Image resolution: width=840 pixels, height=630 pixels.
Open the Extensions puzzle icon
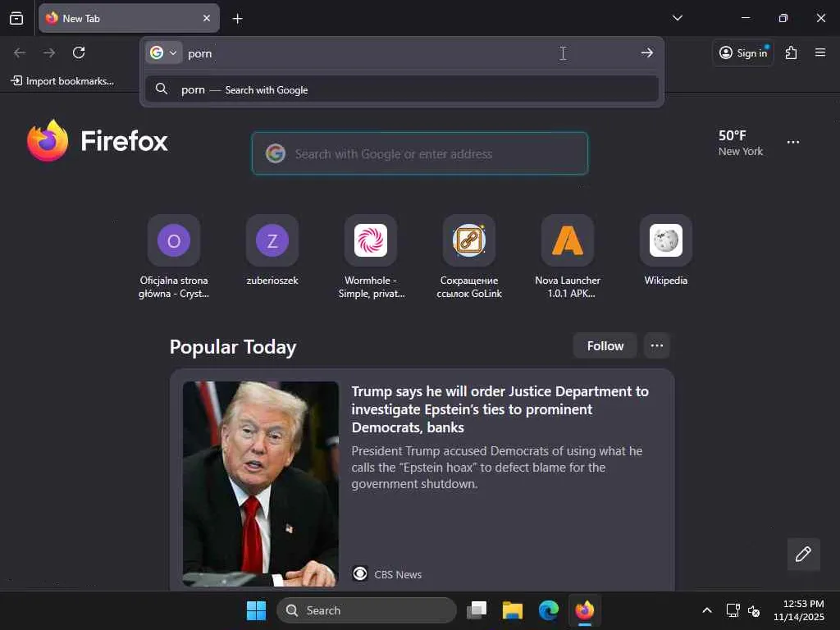click(x=792, y=52)
